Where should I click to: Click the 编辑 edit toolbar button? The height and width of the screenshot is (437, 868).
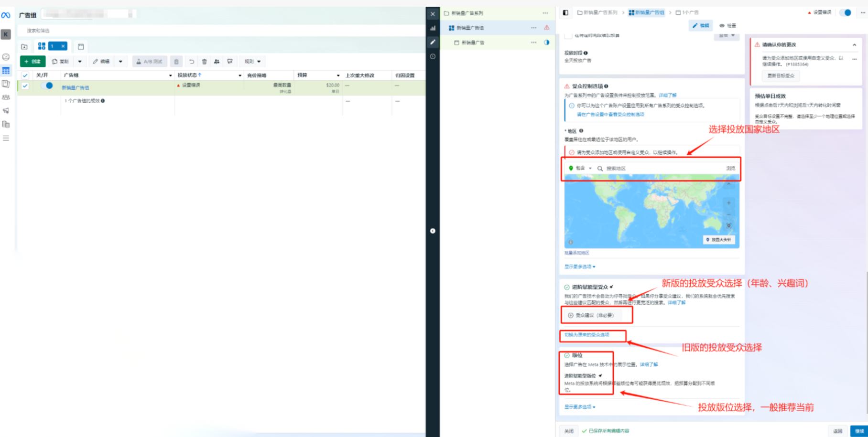click(101, 61)
